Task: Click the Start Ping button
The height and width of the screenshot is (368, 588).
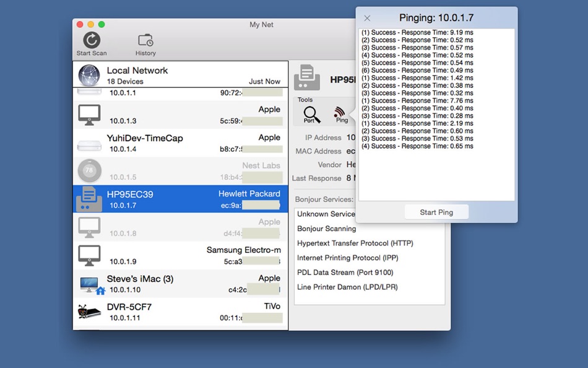Action: tap(436, 212)
